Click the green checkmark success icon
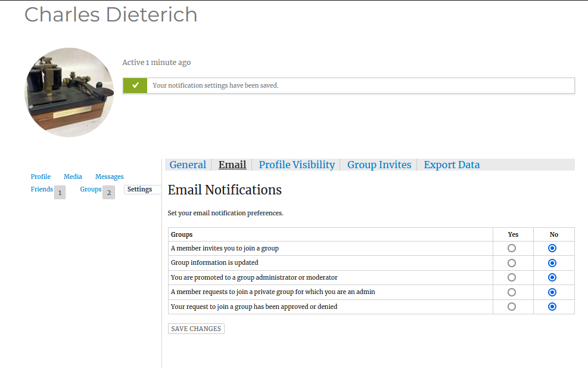The image size is (588, 368). [x=135, y=86]
